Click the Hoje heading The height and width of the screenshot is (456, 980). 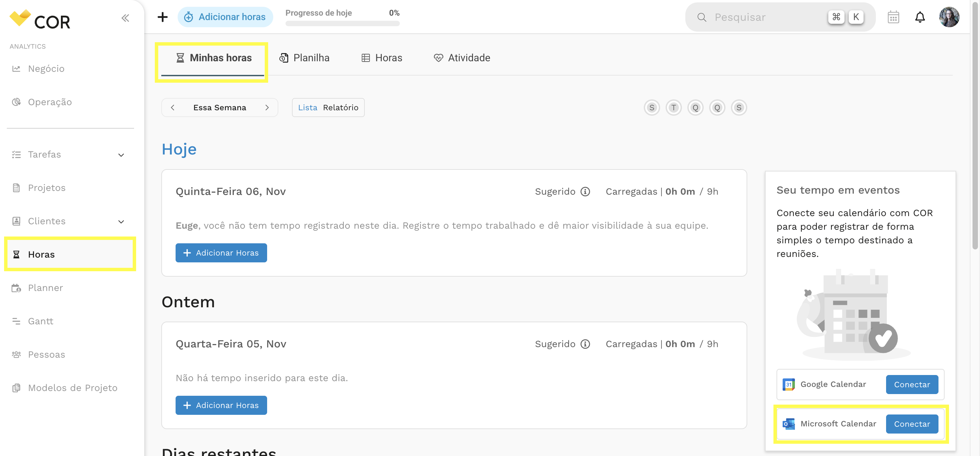[179, 149]
